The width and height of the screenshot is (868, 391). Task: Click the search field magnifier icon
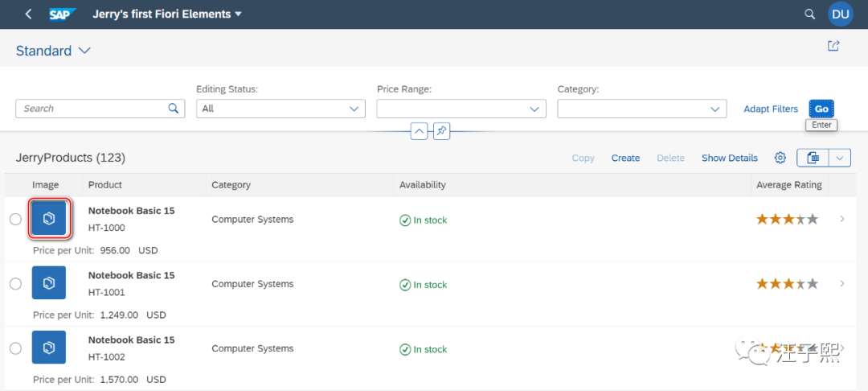(173, 108)
